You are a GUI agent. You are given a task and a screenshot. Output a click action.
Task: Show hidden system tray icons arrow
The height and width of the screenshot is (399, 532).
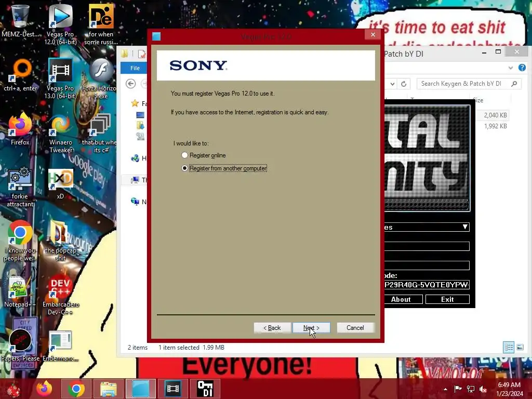tap(445, 389)
